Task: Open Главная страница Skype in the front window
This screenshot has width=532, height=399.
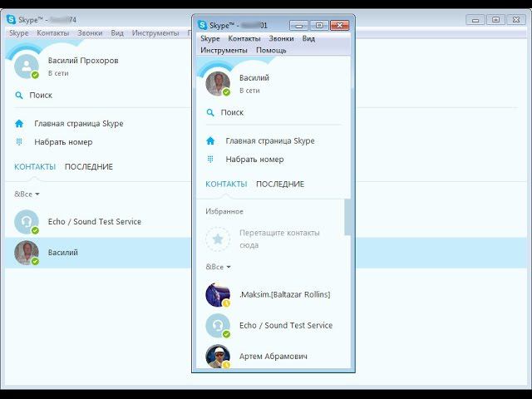Action: pos(270,140)
